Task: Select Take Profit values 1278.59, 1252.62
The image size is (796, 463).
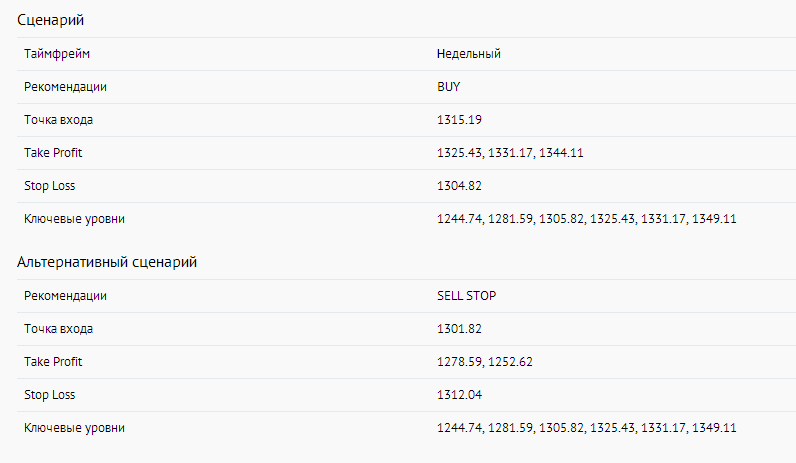Action: click(x=484, y=362)
